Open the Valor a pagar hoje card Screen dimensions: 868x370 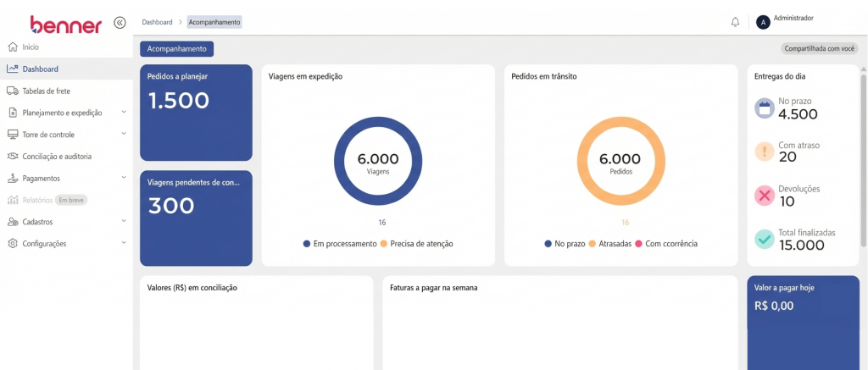tap(804, 323)
